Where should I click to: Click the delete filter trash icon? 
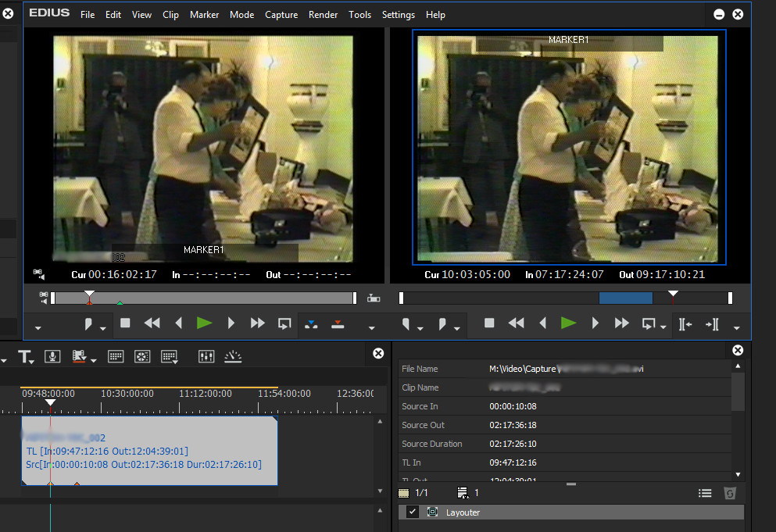point(730,493)
